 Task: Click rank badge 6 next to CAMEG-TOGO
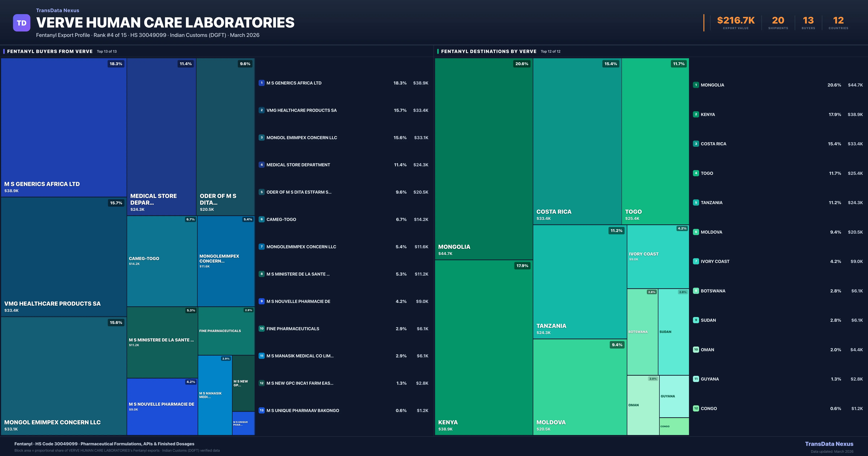pyautogui.click(x=261, y=219)
